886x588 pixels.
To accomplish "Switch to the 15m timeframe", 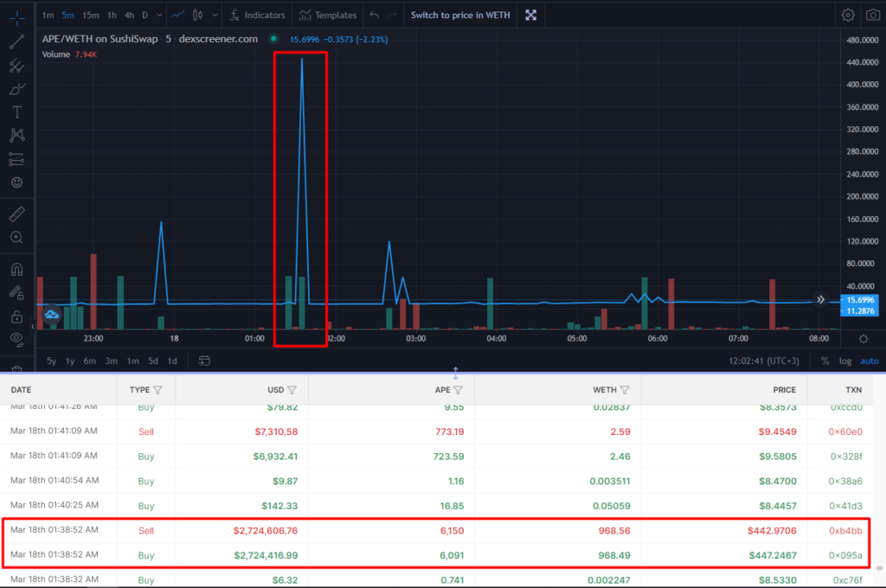I will click(x=91, y=15).
